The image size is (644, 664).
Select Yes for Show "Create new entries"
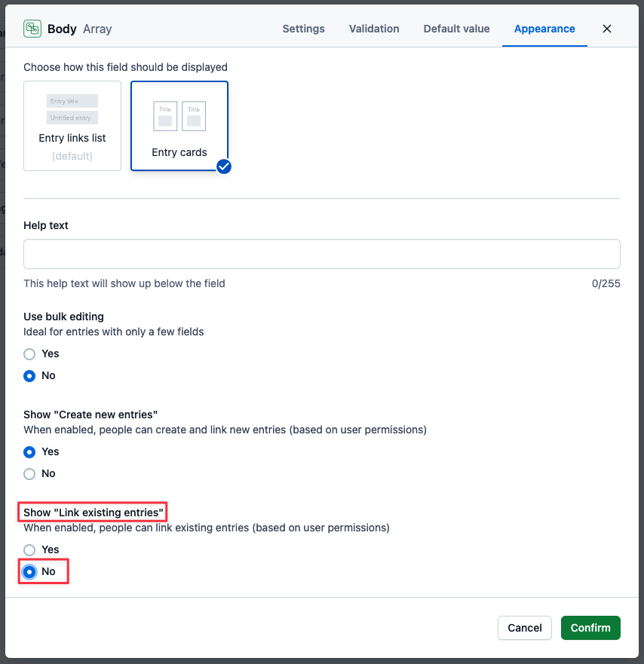30,451
